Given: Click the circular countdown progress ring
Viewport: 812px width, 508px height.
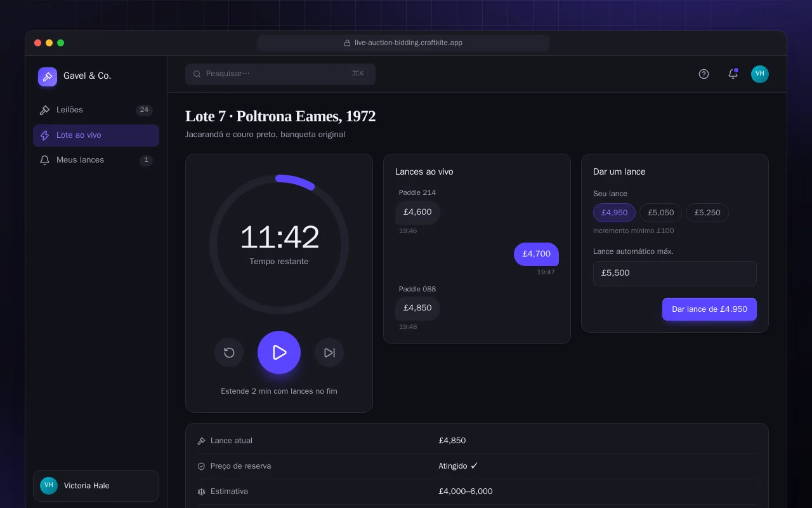Looking at the screenshot, I should (x=279, y=244).
